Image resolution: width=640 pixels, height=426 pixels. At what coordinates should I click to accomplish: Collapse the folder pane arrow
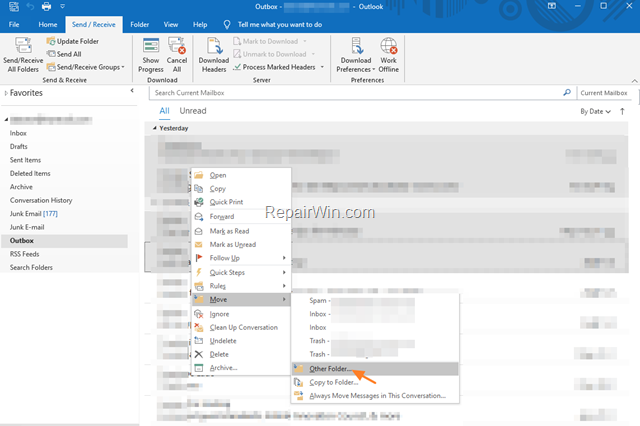[132, 91]
